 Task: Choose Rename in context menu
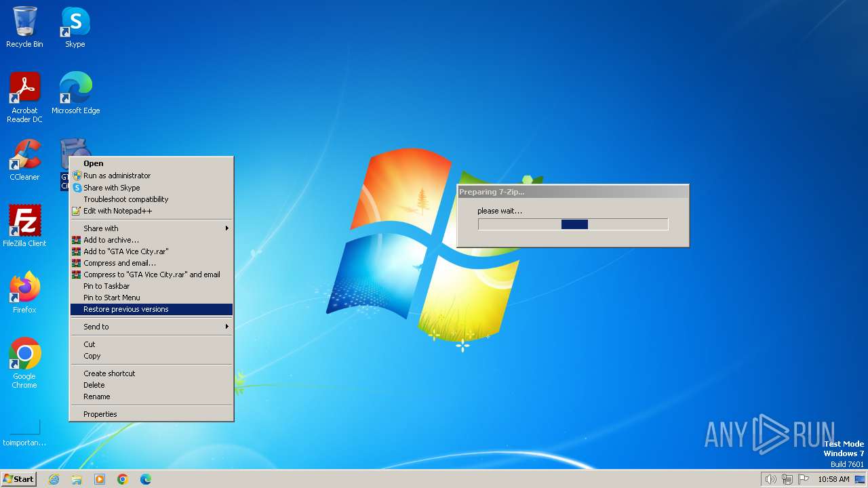151,396
